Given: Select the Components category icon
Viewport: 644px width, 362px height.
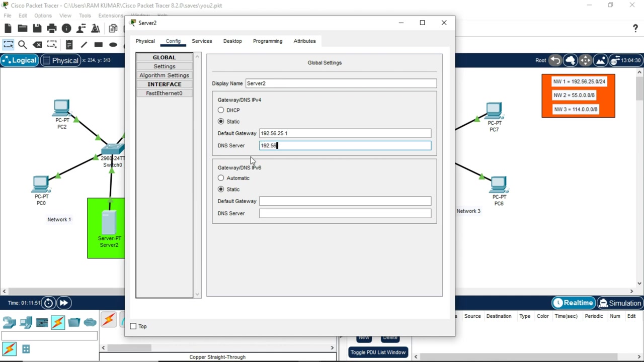Looking at the screenshot, I should pos(42,322).
